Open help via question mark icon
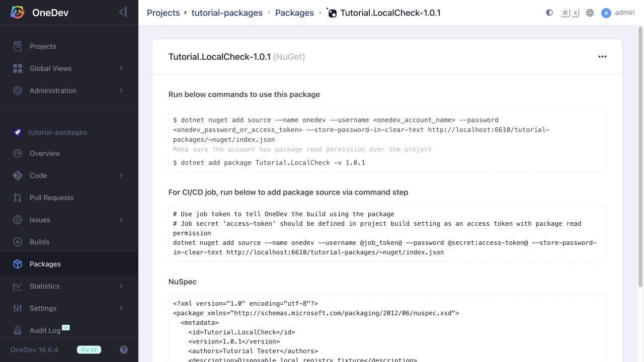The image size is (644, 362). pos(124,350)
